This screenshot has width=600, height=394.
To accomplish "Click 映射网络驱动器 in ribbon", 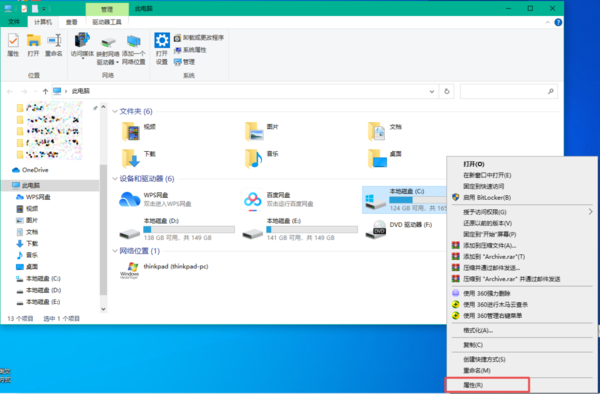I will pyautogui.click(x=108, y=50).
